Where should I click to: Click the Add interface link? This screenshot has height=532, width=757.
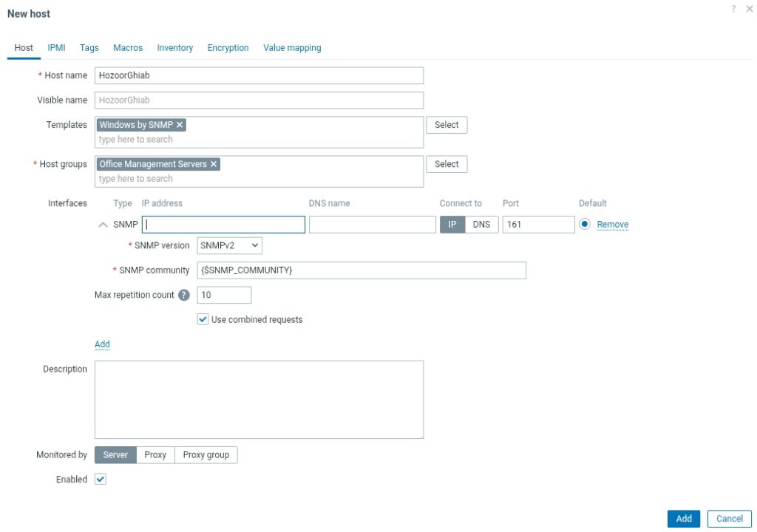click(x=102, y=344)
